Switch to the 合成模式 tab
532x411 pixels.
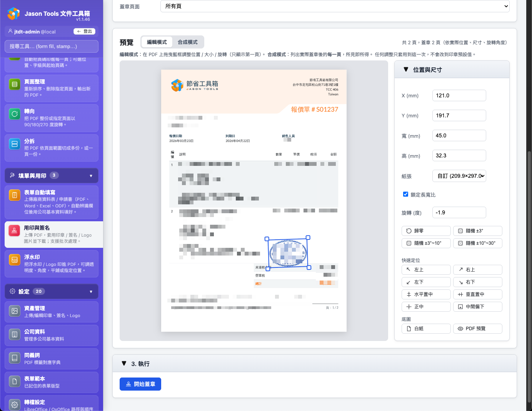[x=188, y=42]
